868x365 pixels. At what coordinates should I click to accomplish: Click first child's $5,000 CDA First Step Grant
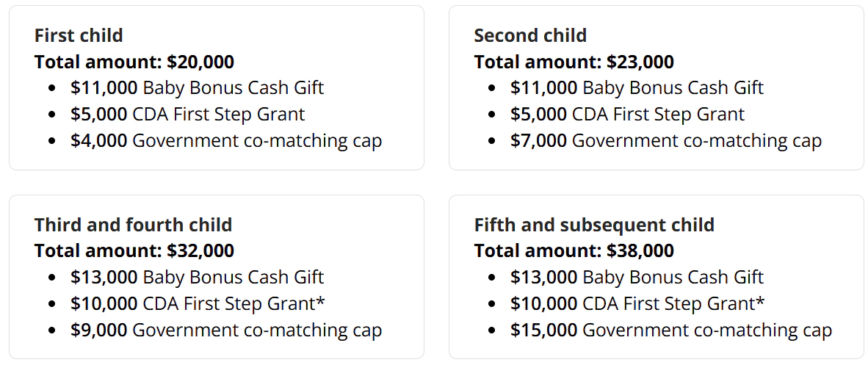(187, 115)
